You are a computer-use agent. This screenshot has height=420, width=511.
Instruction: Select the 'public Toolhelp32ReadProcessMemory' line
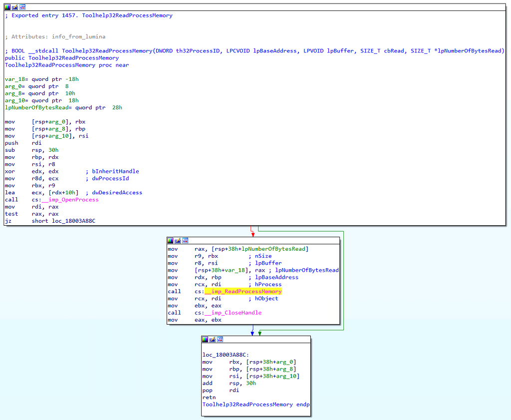click(x=62, y=58)
